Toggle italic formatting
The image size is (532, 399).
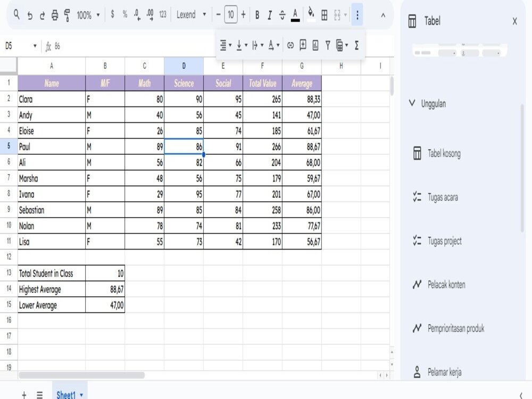[x=270, y=15]
